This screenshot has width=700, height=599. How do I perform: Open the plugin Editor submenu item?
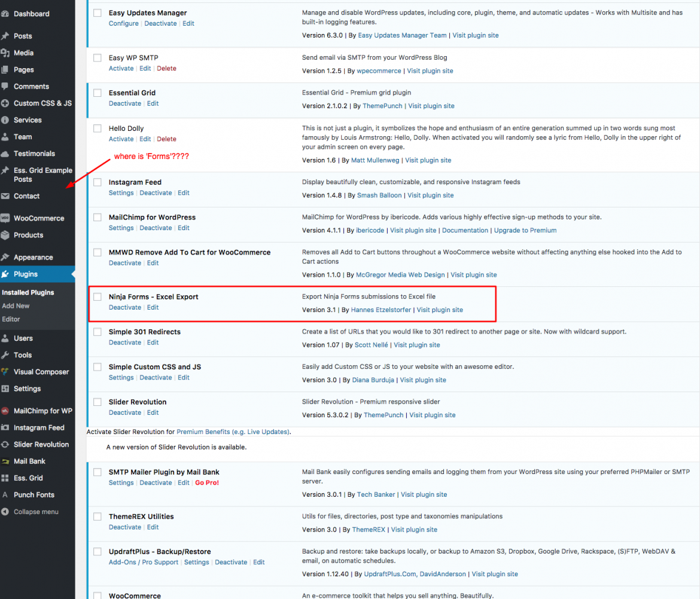point(11,319)
